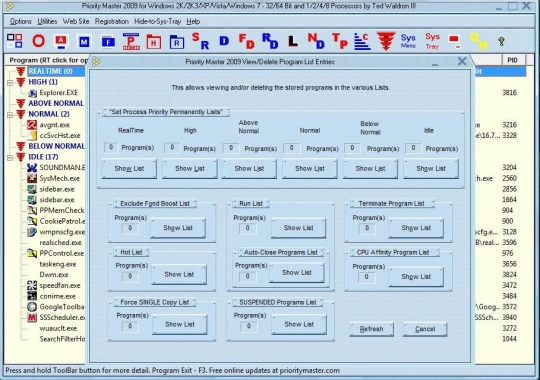This screenshot has height=380, width=540.
Task: Click the Refresh button
Action: [371, 329]
